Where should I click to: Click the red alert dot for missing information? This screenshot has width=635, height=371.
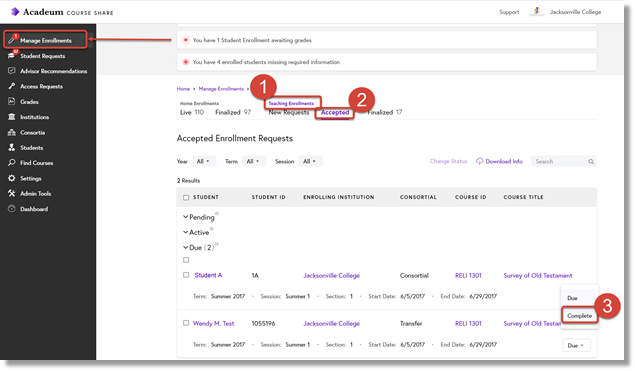185,62
